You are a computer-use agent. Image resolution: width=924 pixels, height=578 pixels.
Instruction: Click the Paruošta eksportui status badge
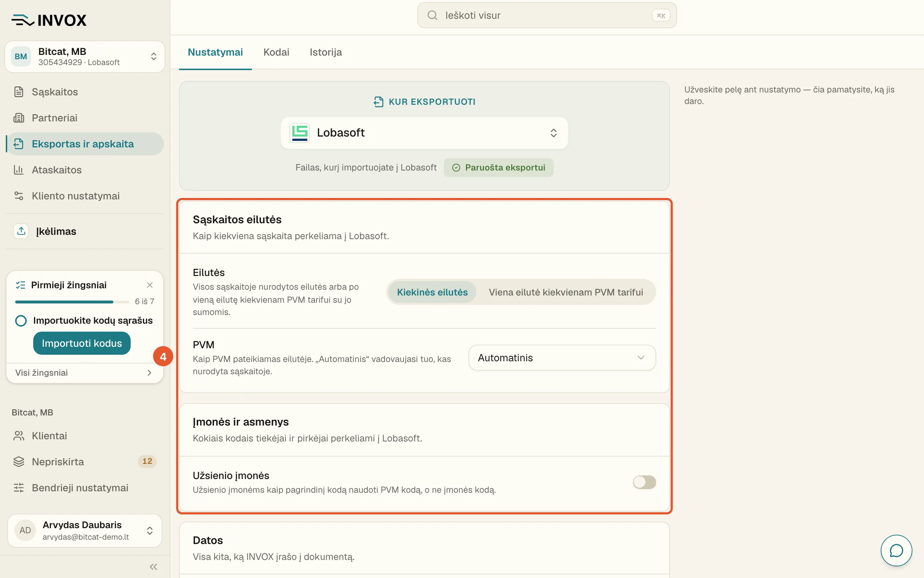(x=499, y=167)
